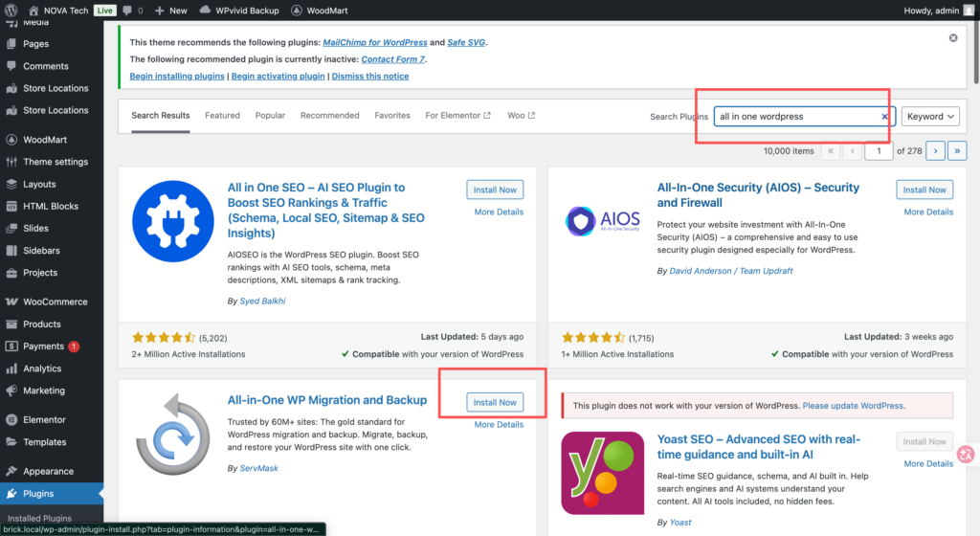
Task: Click Begin activating plugin
Action: tap(278, 77)
